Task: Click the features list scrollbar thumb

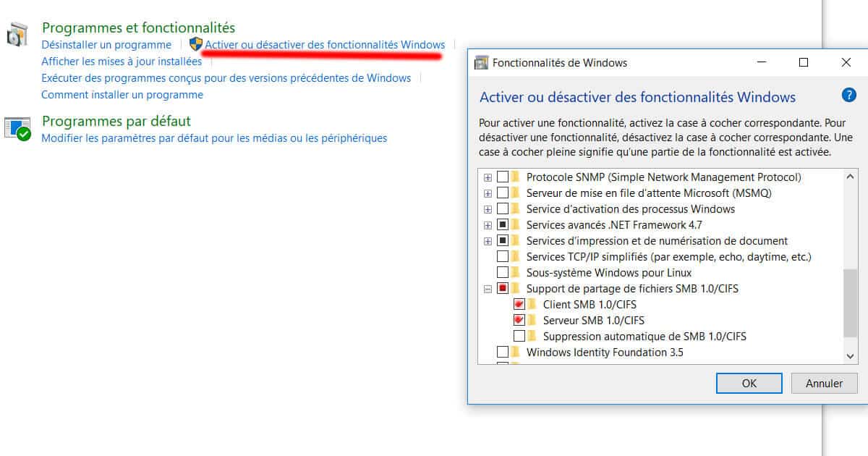Action: click(x=850, y=303)
